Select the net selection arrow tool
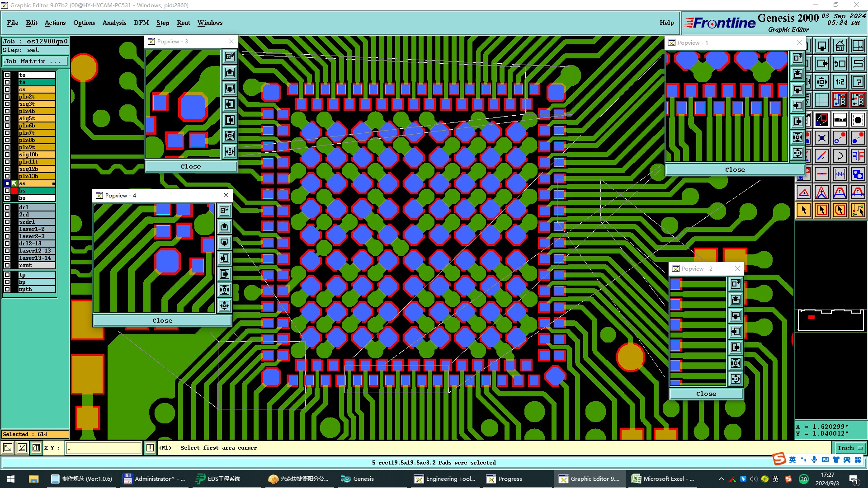Image resolution: width=868 pixels, height=488 pixels. (858, 210)
